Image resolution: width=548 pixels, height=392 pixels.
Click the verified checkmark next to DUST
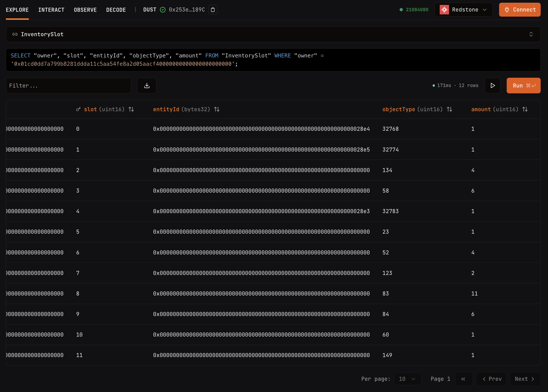pyautogui.click(x=163, y=10)
